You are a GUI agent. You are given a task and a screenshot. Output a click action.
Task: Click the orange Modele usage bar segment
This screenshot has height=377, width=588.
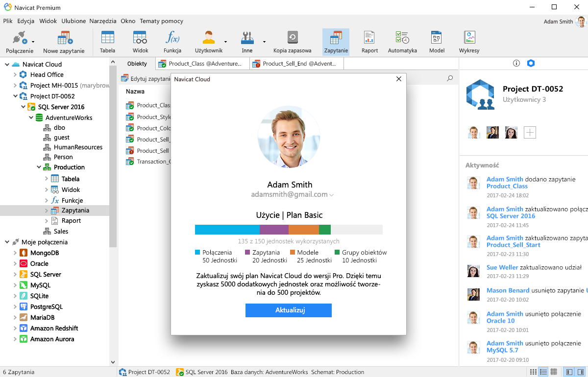(x=304, y=230)
